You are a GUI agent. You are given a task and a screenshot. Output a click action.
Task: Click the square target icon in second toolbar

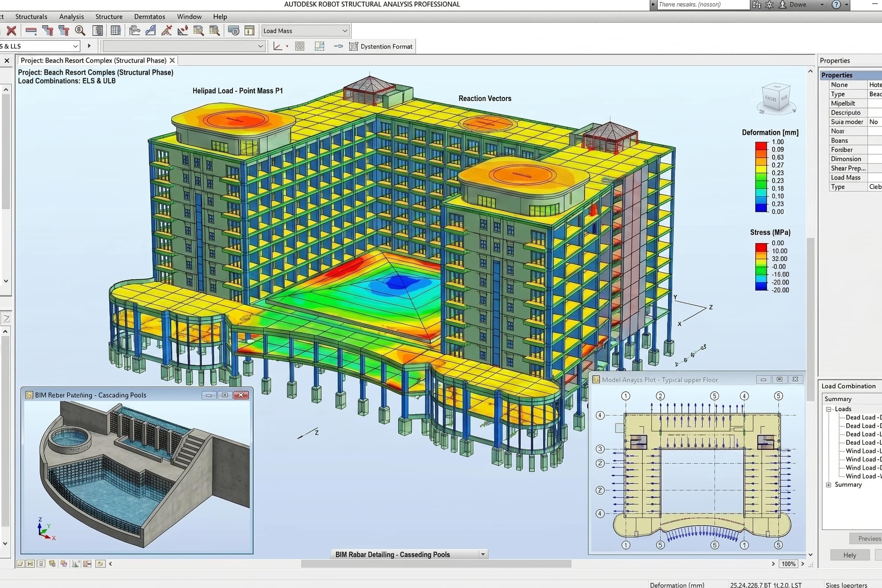[300, 46]
